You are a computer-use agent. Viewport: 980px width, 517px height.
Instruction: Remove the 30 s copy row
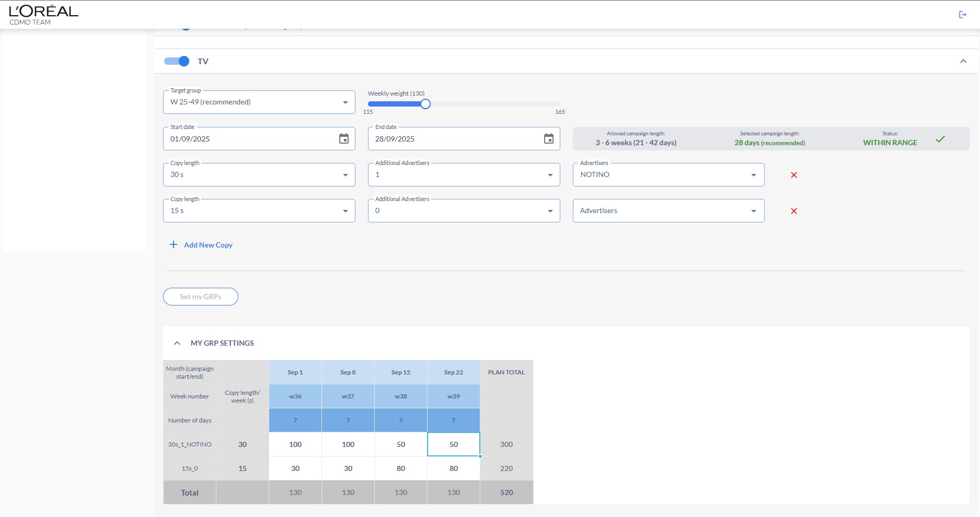pyautogui.click(x=793, y=175)
